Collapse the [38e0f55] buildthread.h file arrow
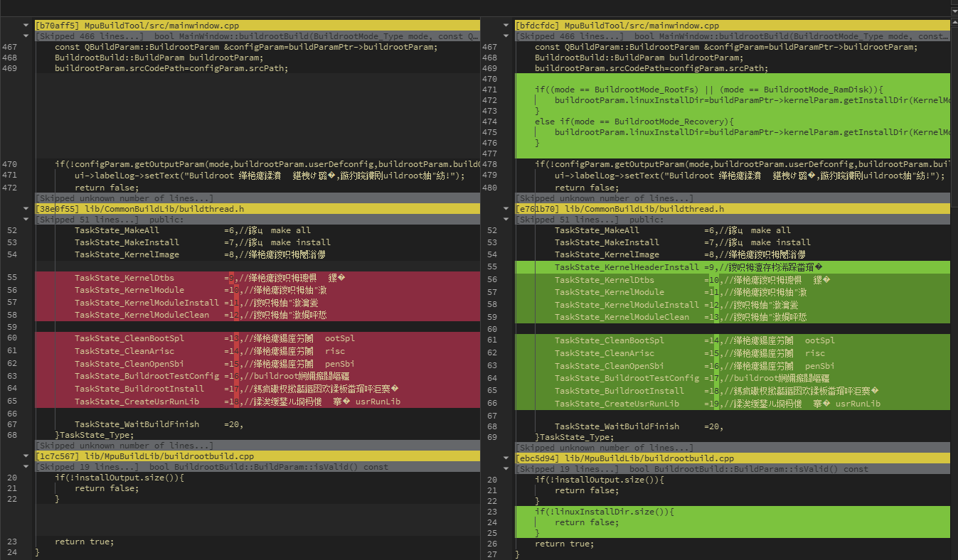The height and width of the screenshot is (560, 958). point(27,209)
